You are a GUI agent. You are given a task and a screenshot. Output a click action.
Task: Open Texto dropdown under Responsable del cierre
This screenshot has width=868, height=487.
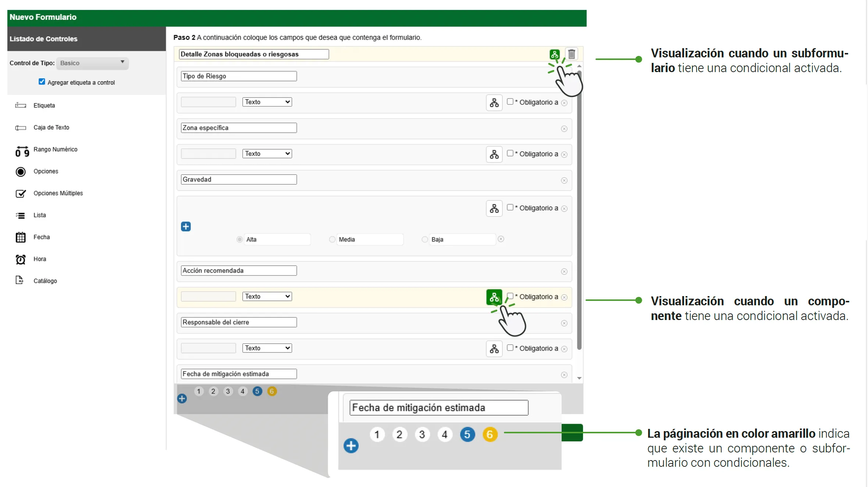[267, 348]
